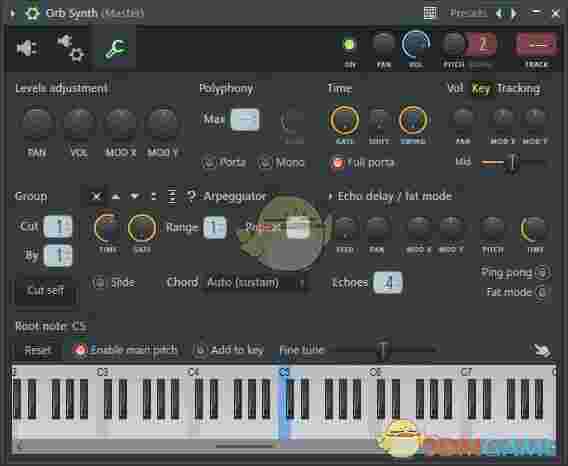Expand the Echo delay / fat mode menu arrow
Image resolution: width=568 pixels, height=466 pixels.
click(x=330, y=197)
